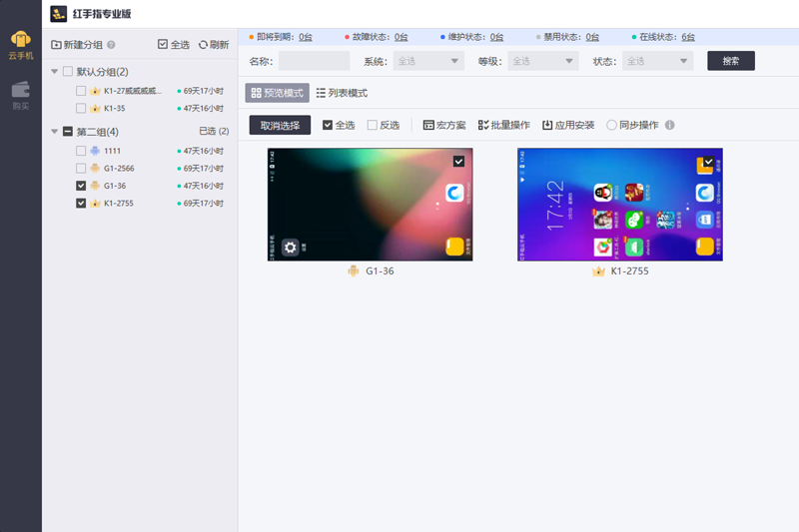
Task: Uncheck the G1-36 device in the tree
Action: tap(81, 186)
